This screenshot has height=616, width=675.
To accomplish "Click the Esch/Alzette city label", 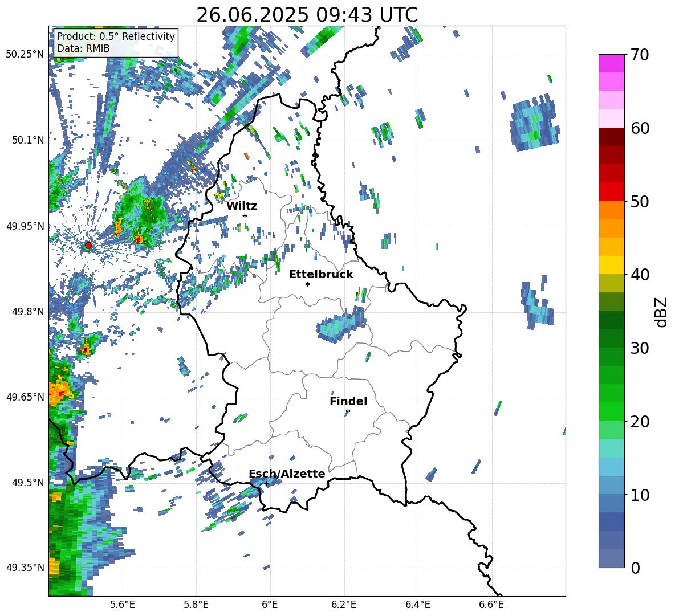I will coord(287,474).
